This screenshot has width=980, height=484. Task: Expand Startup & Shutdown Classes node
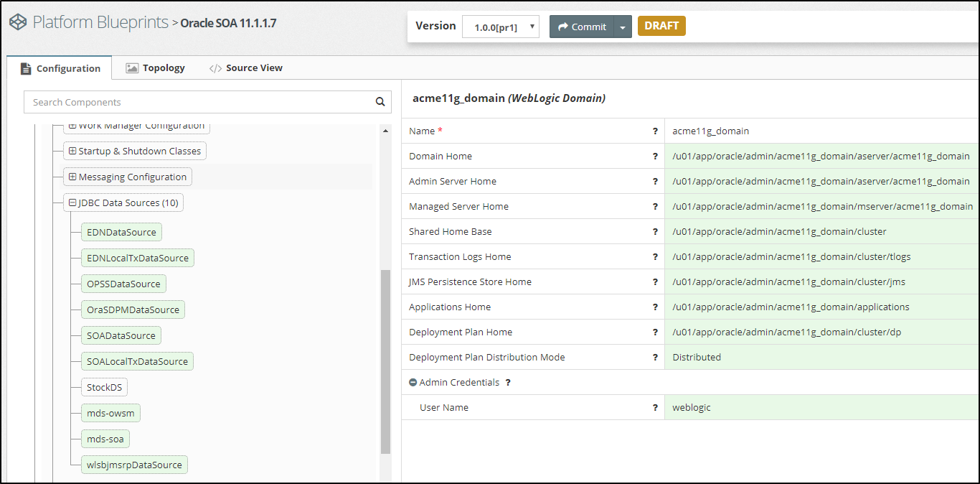(x=72, y=152)
